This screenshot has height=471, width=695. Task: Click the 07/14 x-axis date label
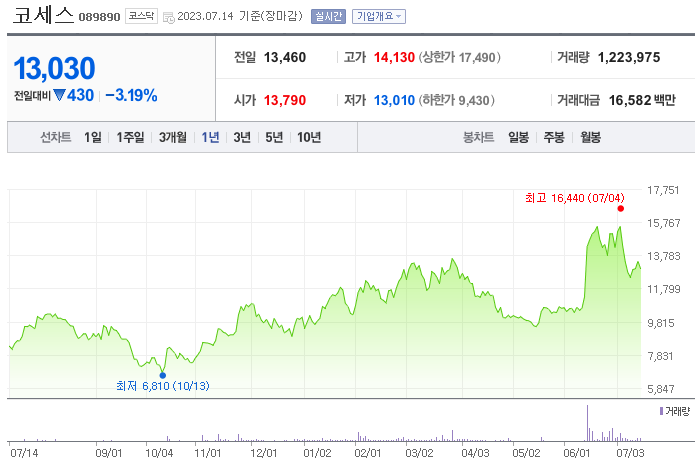(x=24, y=453)
